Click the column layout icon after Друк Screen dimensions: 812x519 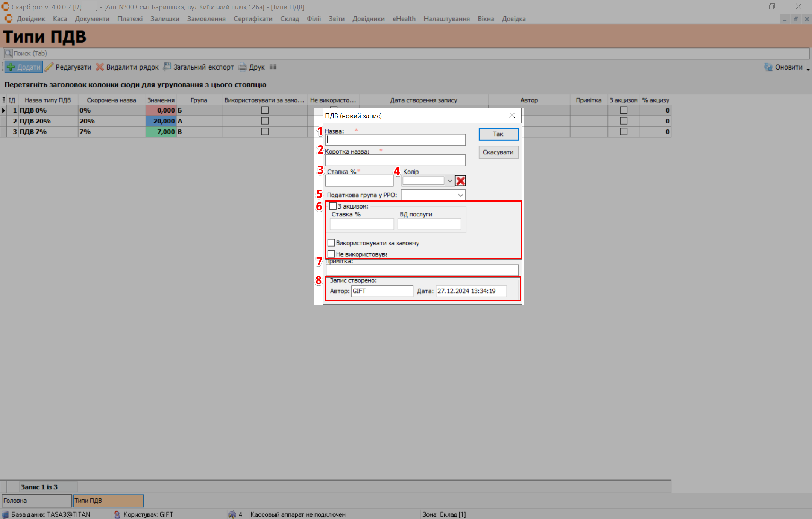tap(273, 67)
